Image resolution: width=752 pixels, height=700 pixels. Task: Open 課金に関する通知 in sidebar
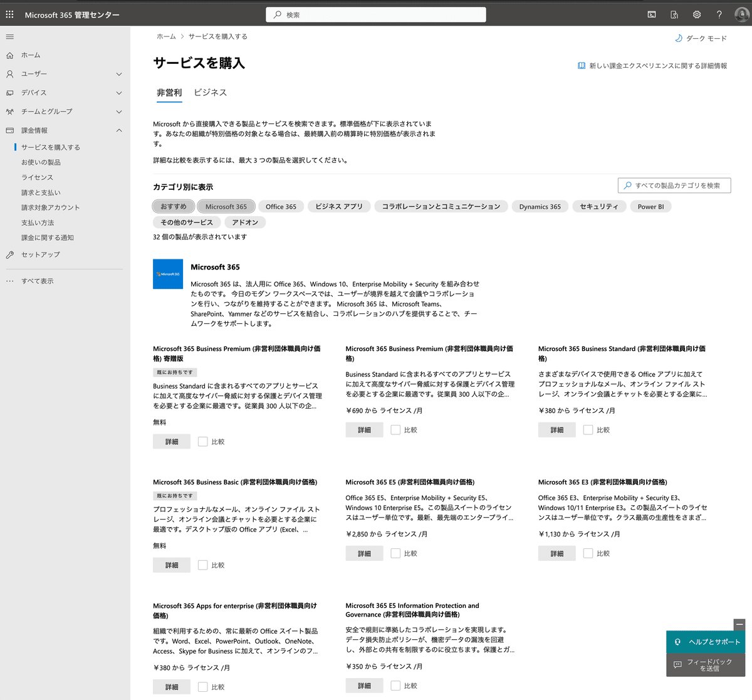pyautogui.click(x=48, y=238)
